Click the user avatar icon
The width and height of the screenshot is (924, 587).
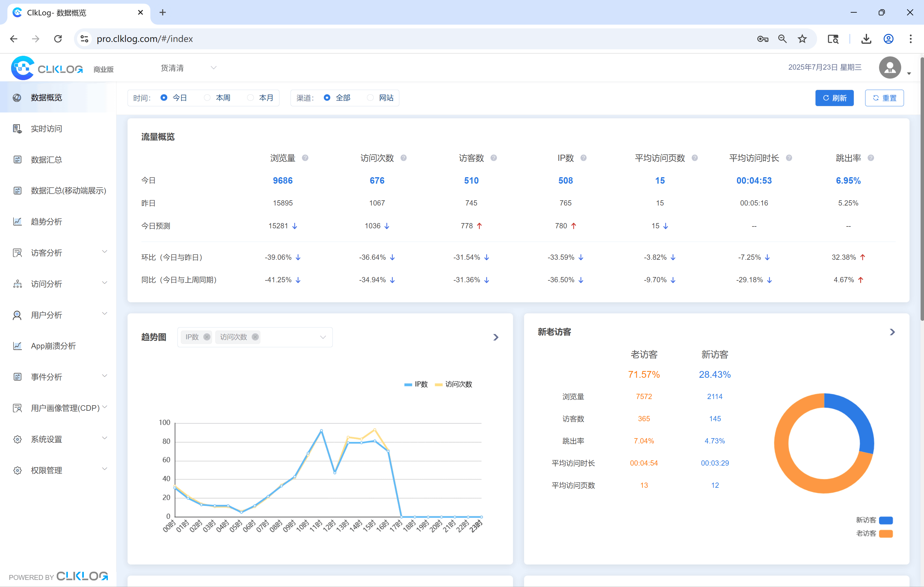[x=890, y=67]
